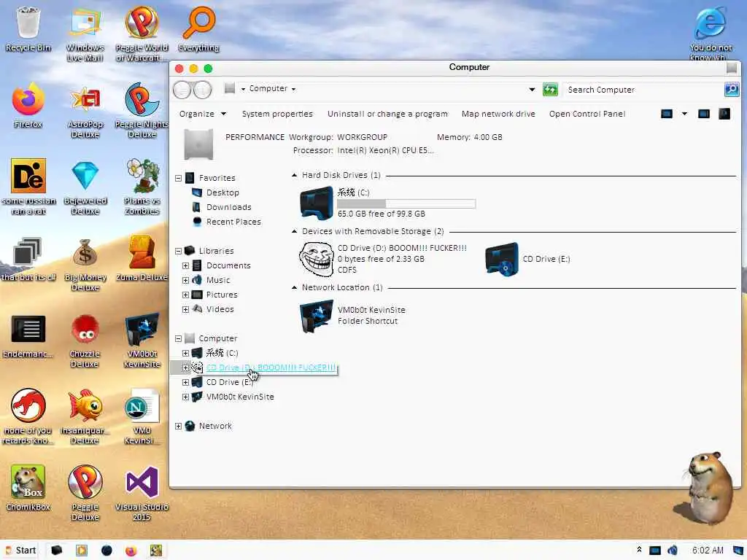The width and height of the screenshot is (747, 560).
Task: Show the preview pane icon in toolbar
Action: [x=704, y=114]
